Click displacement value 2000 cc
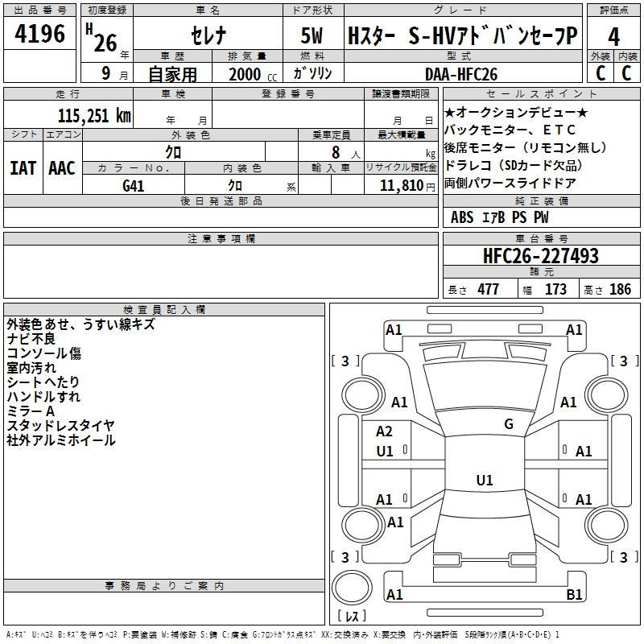This screenshot has width=644, height=644. (253, 74)
